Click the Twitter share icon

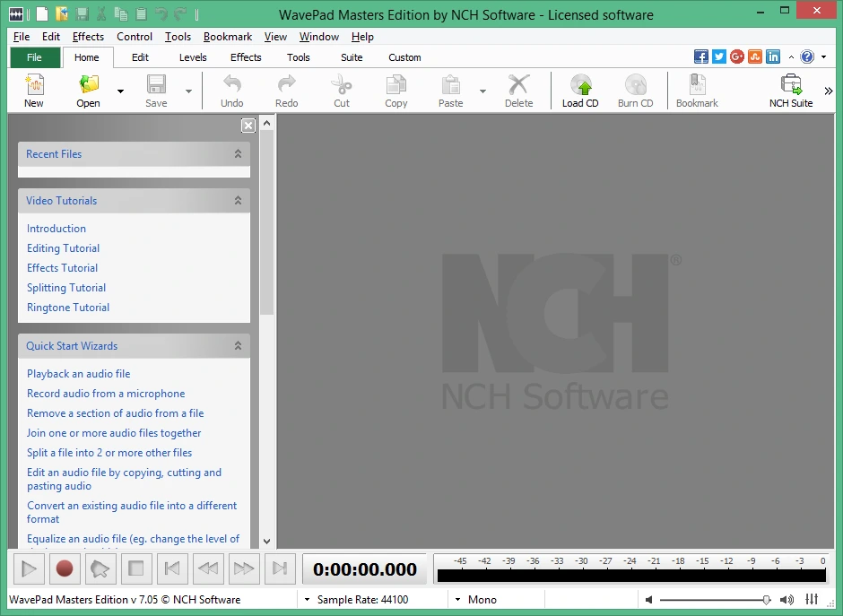[719, 56]
